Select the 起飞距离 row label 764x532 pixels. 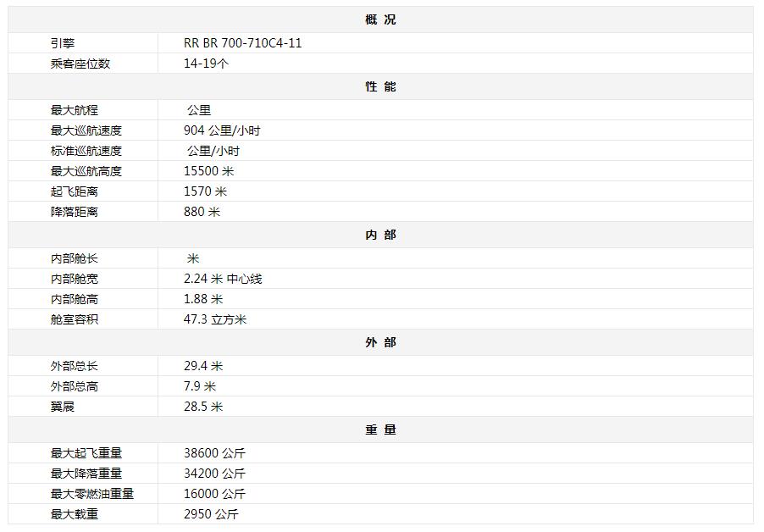pyautogui.click(x=75, y=191)
